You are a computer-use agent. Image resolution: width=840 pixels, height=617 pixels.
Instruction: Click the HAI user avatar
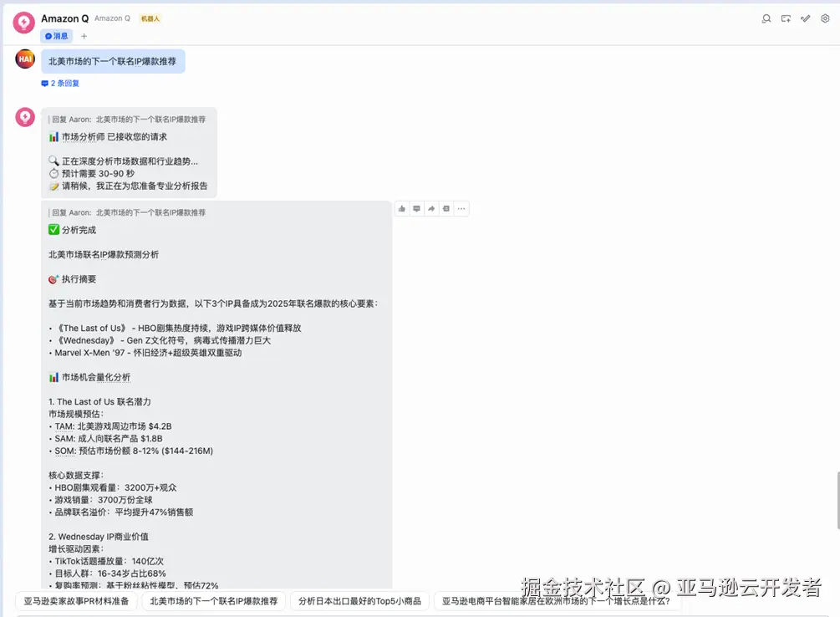pyautogui.click(x=25, y=59)
